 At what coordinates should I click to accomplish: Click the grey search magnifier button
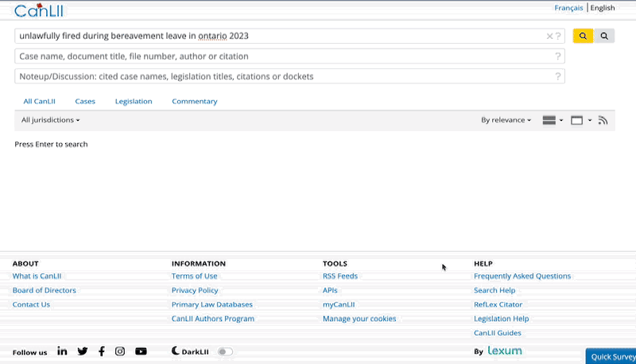pyautogui.click(x=604, y=36)
